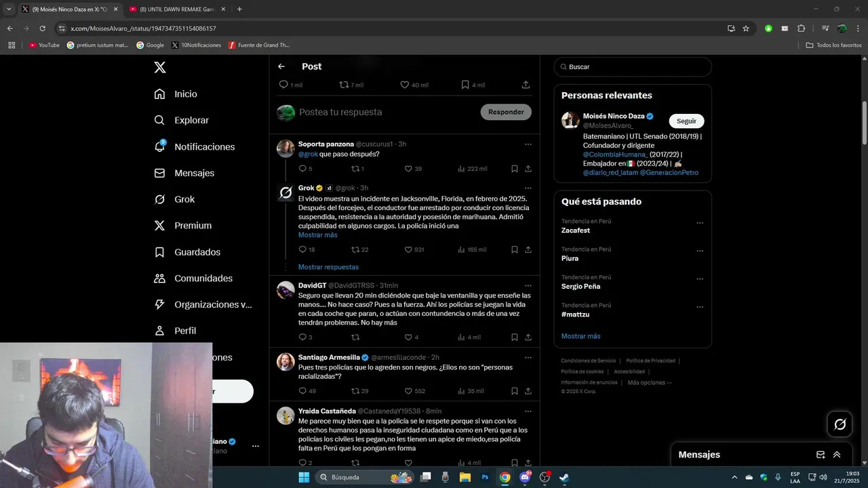The image size is (868, 488).
Task: Follow Moisés Ninco Daza with Seguir
Action: [x=686, y=121]
